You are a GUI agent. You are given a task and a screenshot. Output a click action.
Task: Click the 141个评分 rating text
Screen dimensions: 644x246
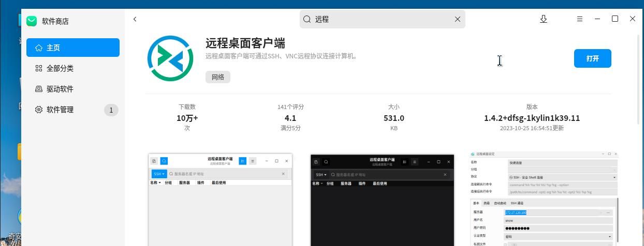pyautogui.click(x=290, y=107)
